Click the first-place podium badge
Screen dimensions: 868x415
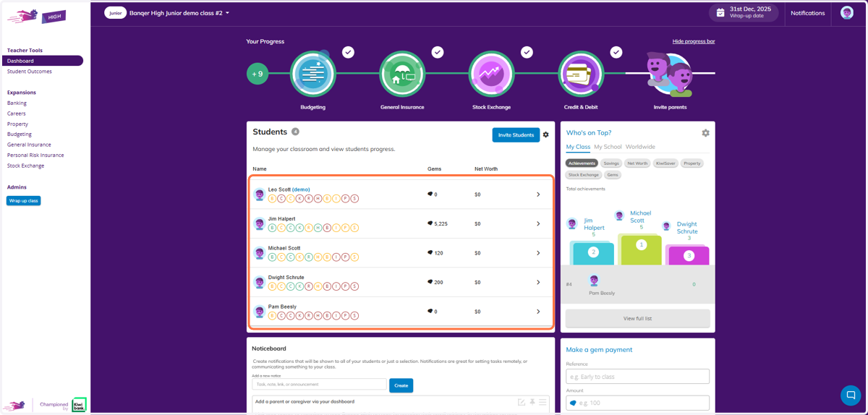click(640, 245)
